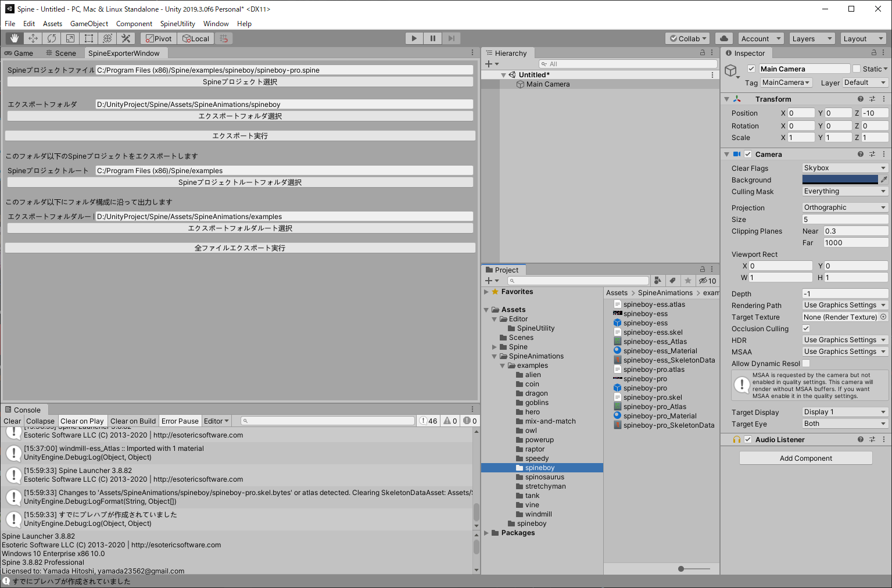This screenshot has height=588, width=892.
Task: Lock the Hierarchy panel
Action: click(x=703, y=53)
